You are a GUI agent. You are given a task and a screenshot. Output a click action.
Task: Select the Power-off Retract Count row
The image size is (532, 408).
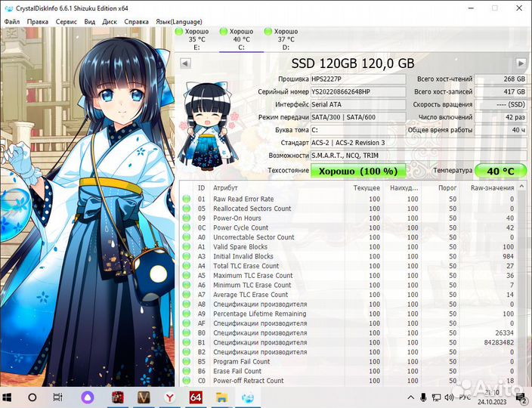click(349, 381)
